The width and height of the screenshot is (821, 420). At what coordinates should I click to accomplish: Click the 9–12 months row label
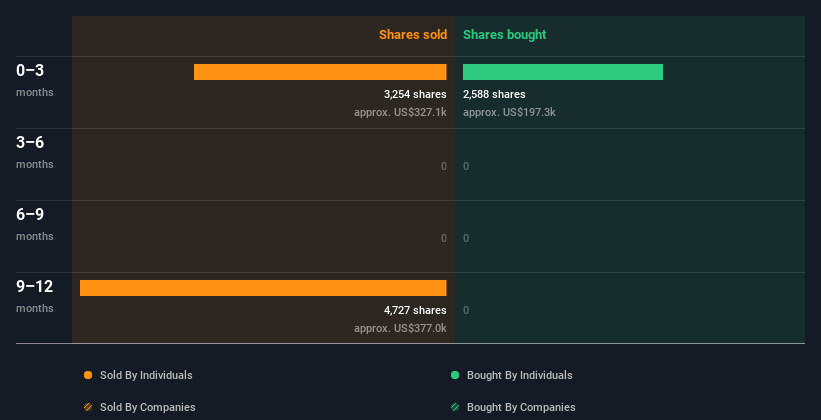(35, 296)
